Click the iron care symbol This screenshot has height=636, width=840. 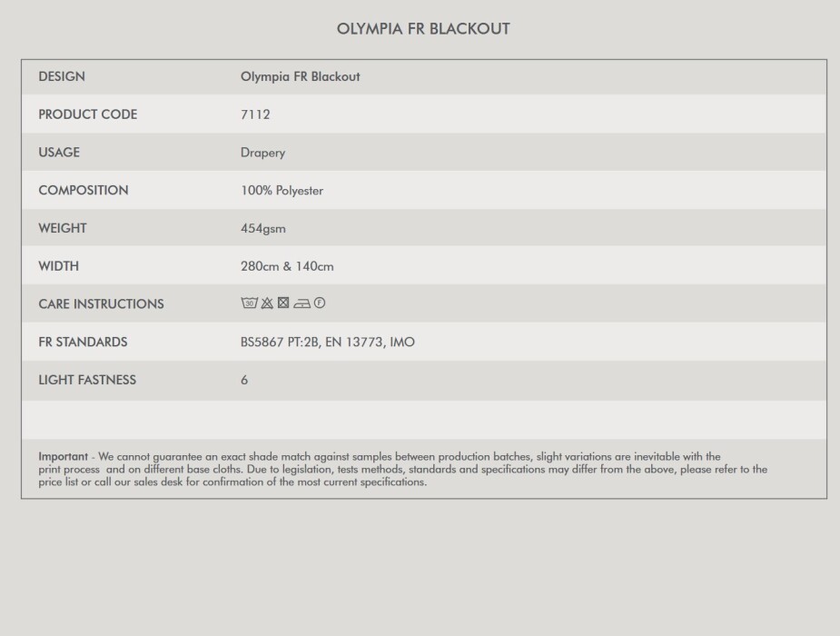301,303
